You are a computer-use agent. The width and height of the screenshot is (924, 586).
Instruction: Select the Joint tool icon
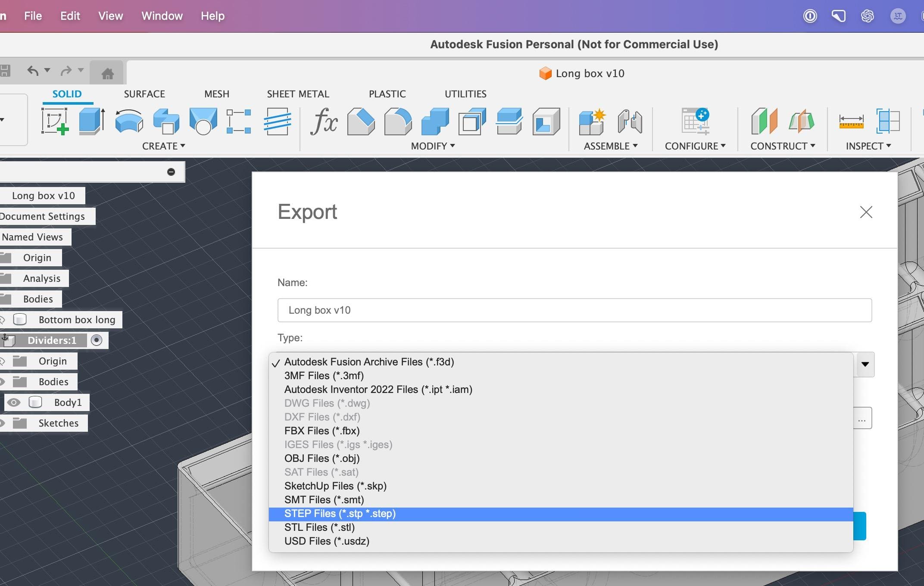(630, 121)
